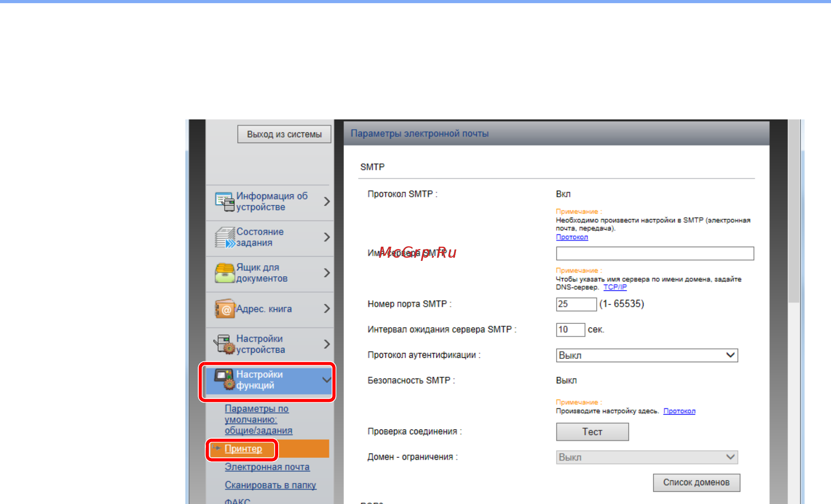Click the Выход из системы button

click(284, 134)
